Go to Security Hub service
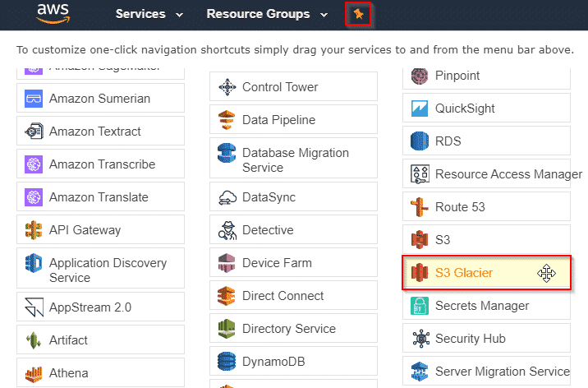This screenshot has width=588, height=388. [x=471, y=339]
